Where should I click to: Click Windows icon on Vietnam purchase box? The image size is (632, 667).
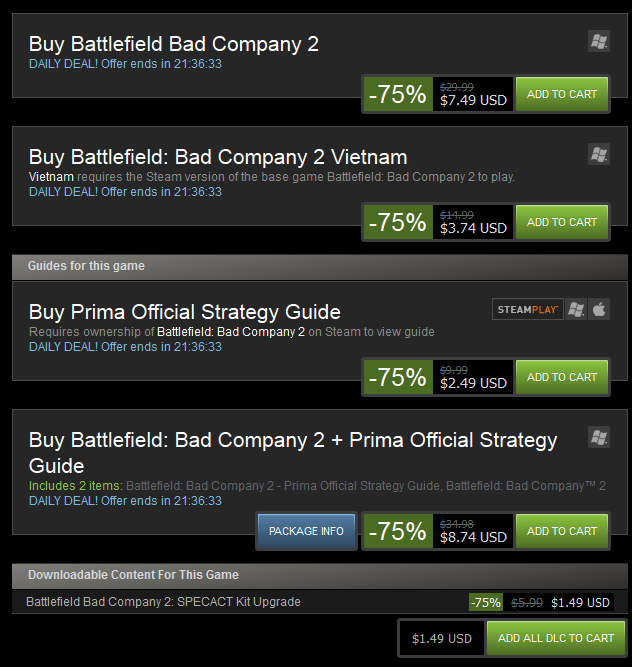(599, 154)
